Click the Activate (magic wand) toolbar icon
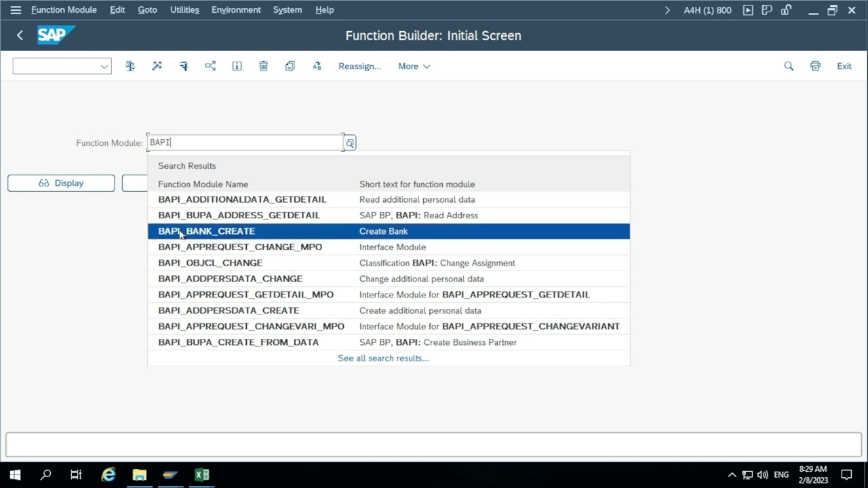Screen dimensions: 868x488 pyautogui.click(x=157, y=66)
